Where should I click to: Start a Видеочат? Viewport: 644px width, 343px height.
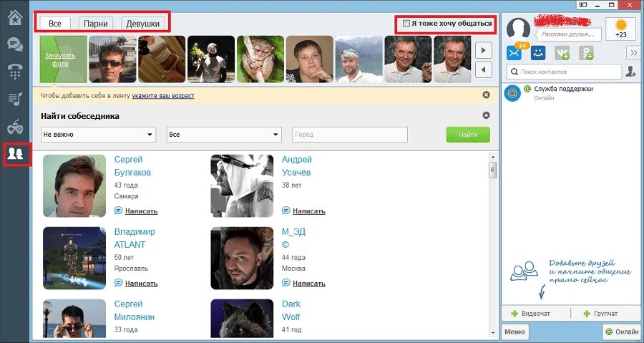tap(536, 314)
